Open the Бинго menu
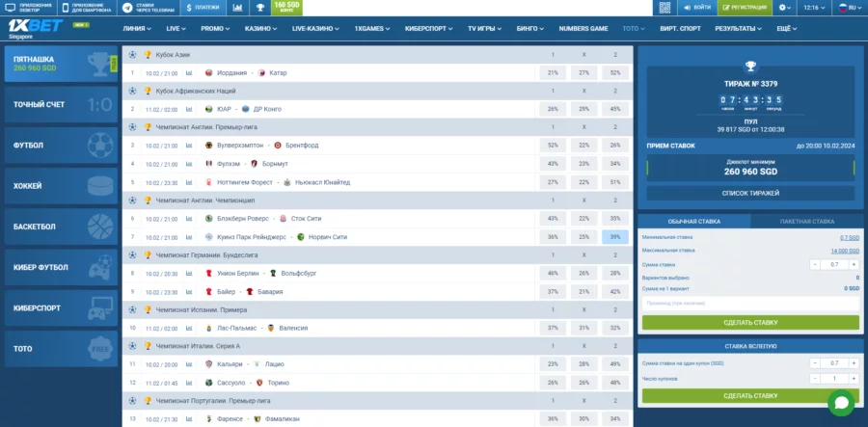Viewport: 868px width, 427px height. (530, 29)
